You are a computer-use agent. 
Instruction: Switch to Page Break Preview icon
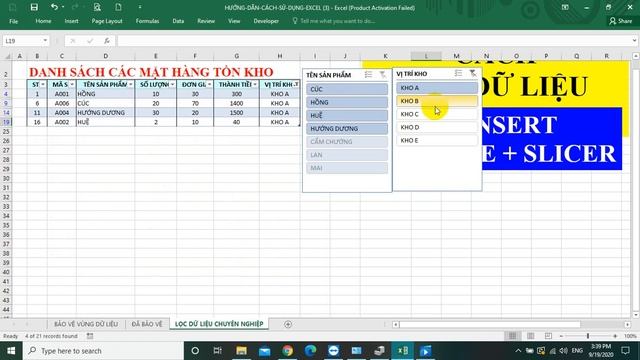point(548,336)
